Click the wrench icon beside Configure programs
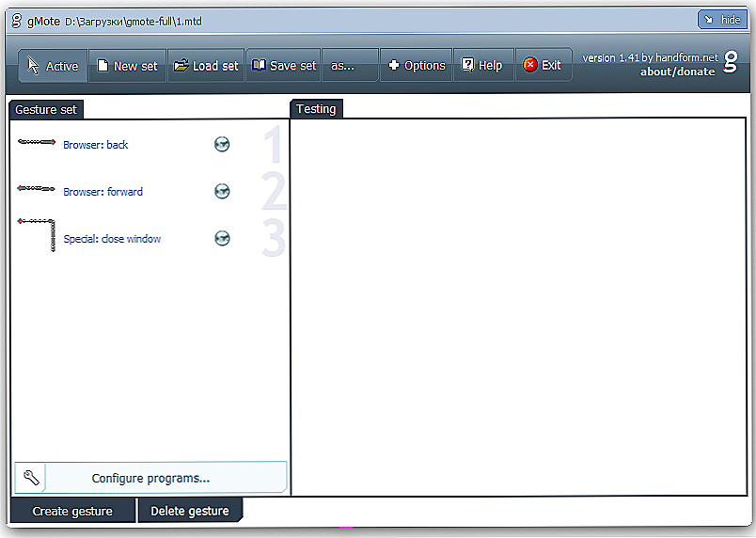Viewport: 756px width, 538px height. pos(31,478)
